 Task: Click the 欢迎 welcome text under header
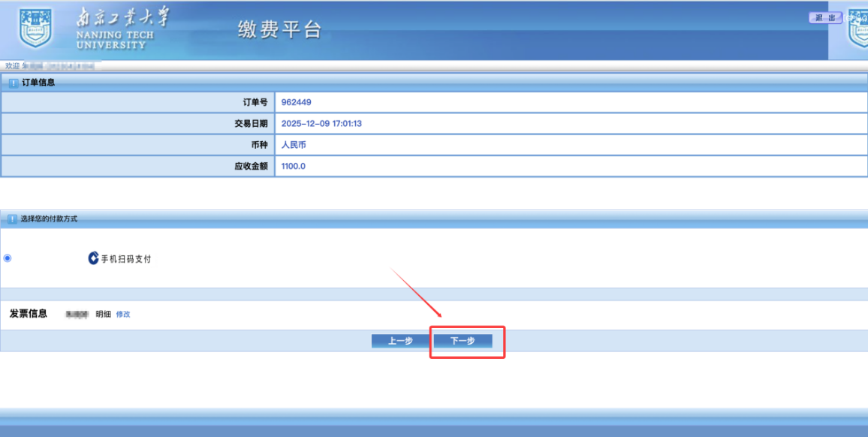pos(13,66)
